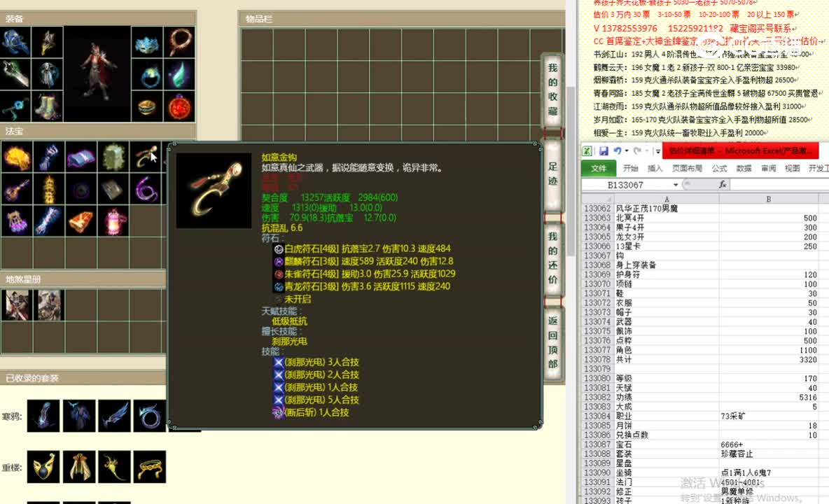Select cell 风华正茂170男魔
Viewport: 829px width, 504px height.
point(667,209)
